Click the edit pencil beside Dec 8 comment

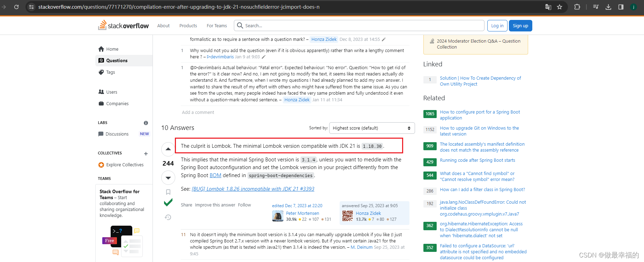click(384, 39)
